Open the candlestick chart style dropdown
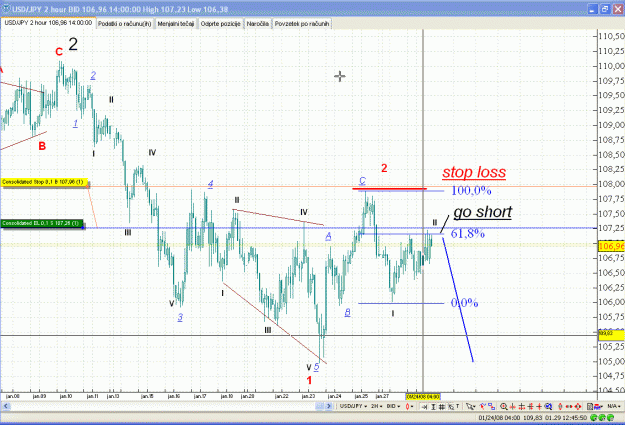 [409, 406]
